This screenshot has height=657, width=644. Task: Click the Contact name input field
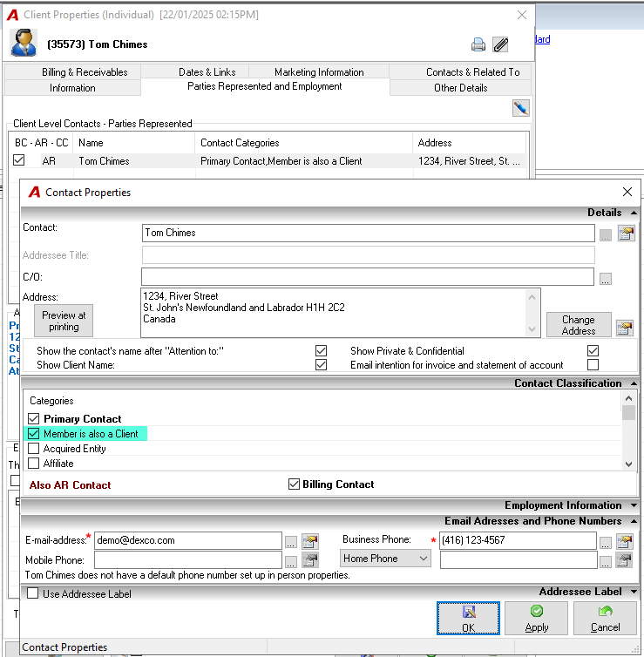[369, 233]
